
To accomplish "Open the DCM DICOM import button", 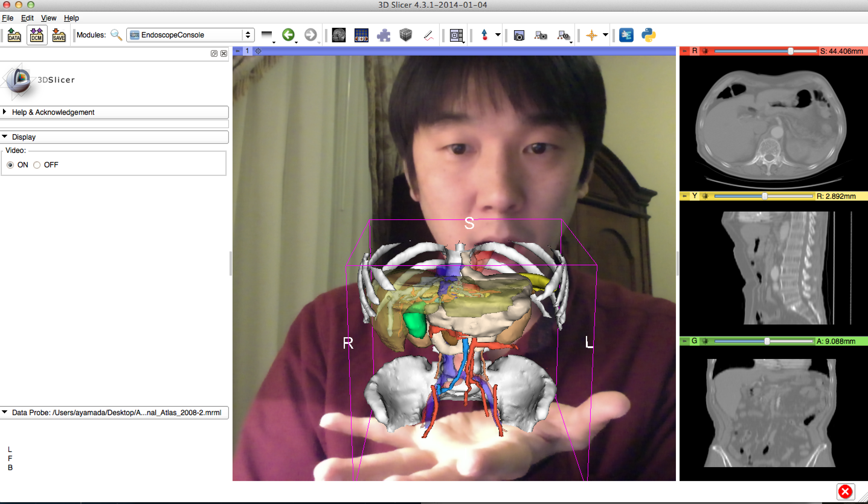I will pyautogui.click(x=37, y=35).
